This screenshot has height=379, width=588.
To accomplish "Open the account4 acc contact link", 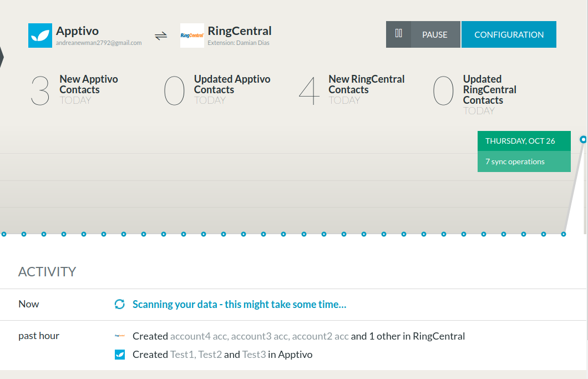I will (x=199, y=336).
